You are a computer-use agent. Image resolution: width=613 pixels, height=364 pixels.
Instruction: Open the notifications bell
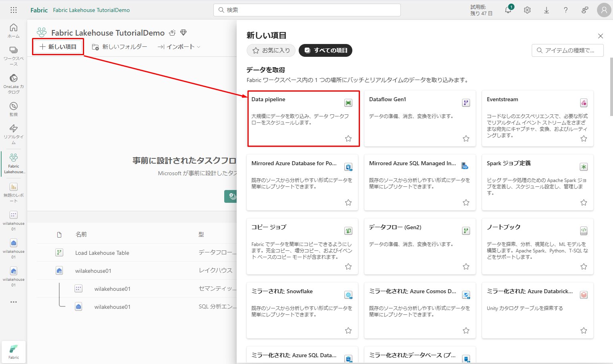pos(508,10)
